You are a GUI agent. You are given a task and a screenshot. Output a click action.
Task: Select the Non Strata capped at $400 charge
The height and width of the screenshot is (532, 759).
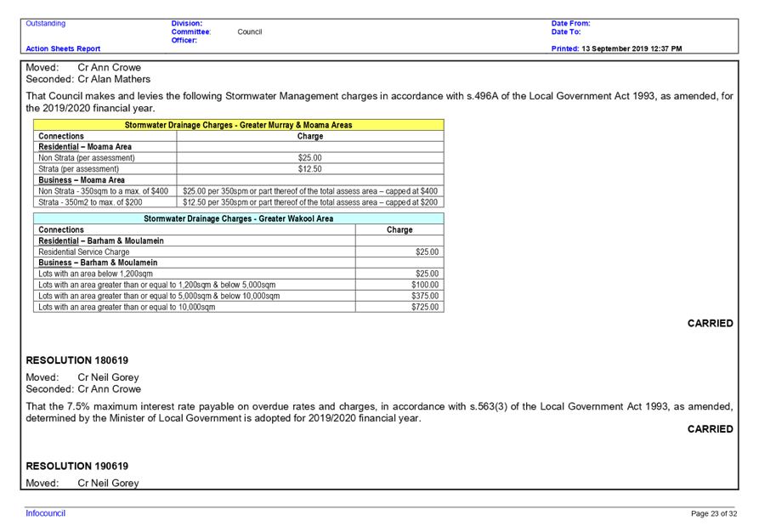click(310, 191)
